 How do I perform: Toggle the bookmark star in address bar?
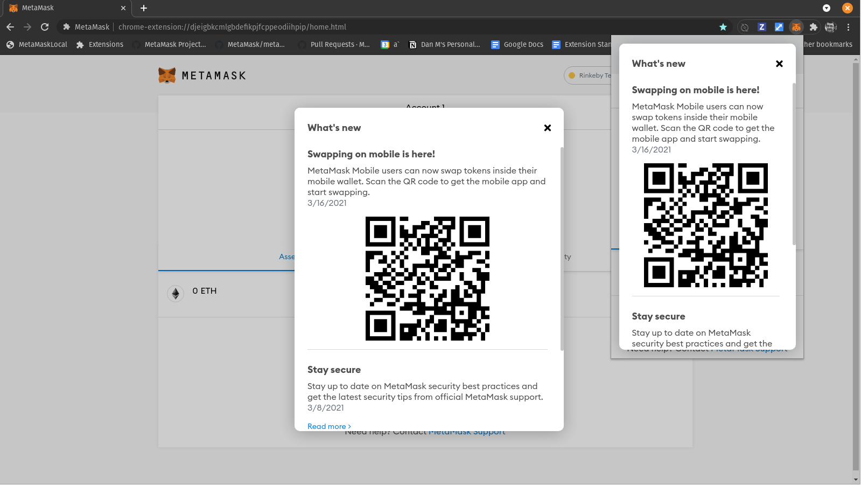coord(723,27)
